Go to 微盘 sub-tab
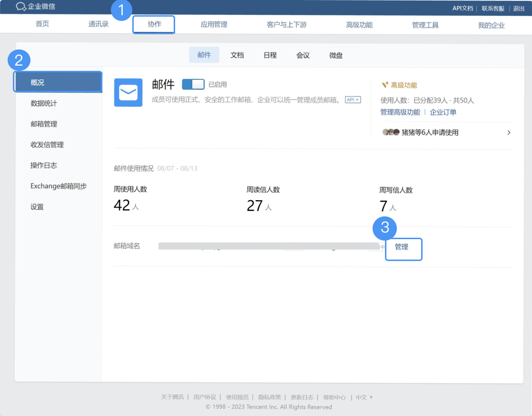 pos(336,55)
